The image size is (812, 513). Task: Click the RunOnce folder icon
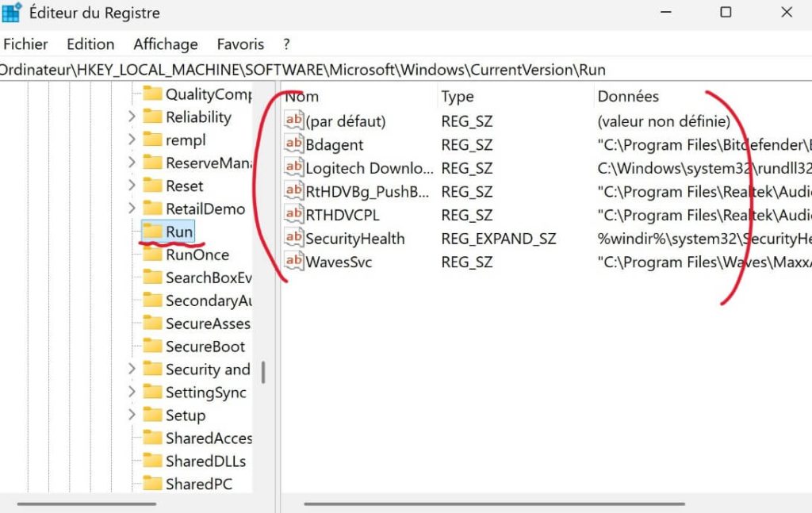(152, 255)
